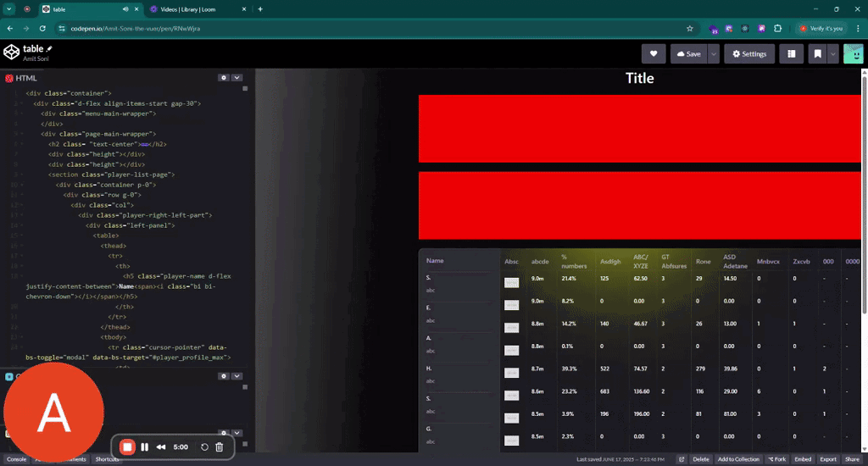868x466 pixels.
Task: Open the Change View layout button
Action: coord(791,53)
